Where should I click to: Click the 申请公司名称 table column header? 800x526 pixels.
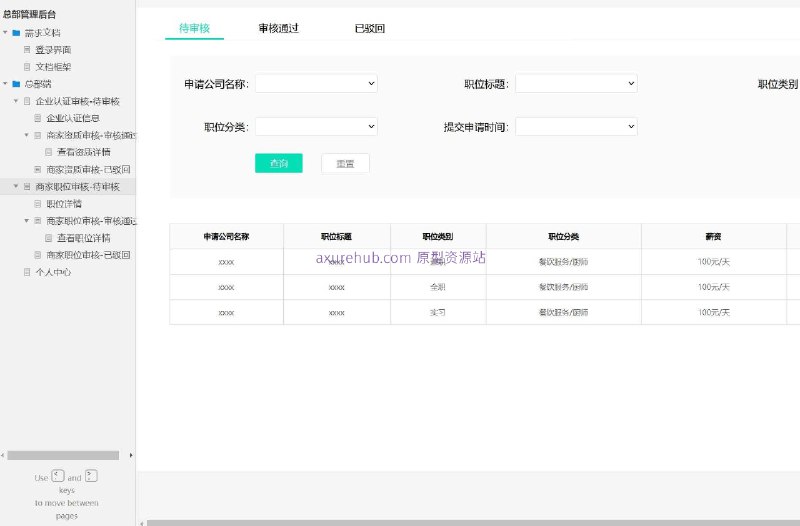[x=226, y=236]
